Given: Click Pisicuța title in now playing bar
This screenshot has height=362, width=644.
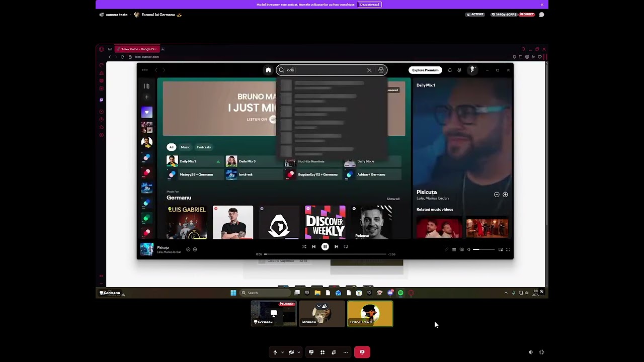Looking at the screenshot, I should [x=163, y=247].
